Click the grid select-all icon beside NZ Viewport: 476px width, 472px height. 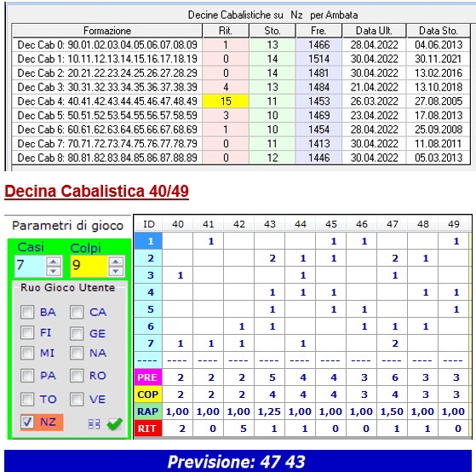click(x=94, y=424)
